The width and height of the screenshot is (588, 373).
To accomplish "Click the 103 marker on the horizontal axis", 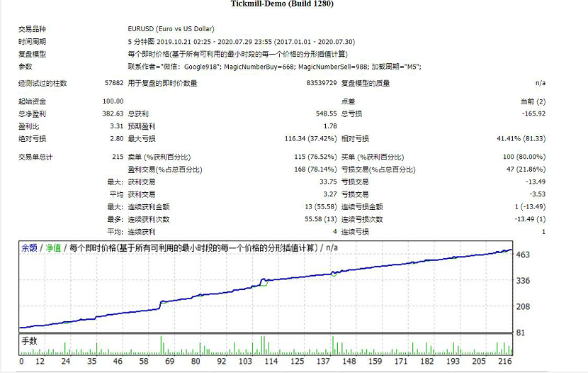I will click(246, 362).
